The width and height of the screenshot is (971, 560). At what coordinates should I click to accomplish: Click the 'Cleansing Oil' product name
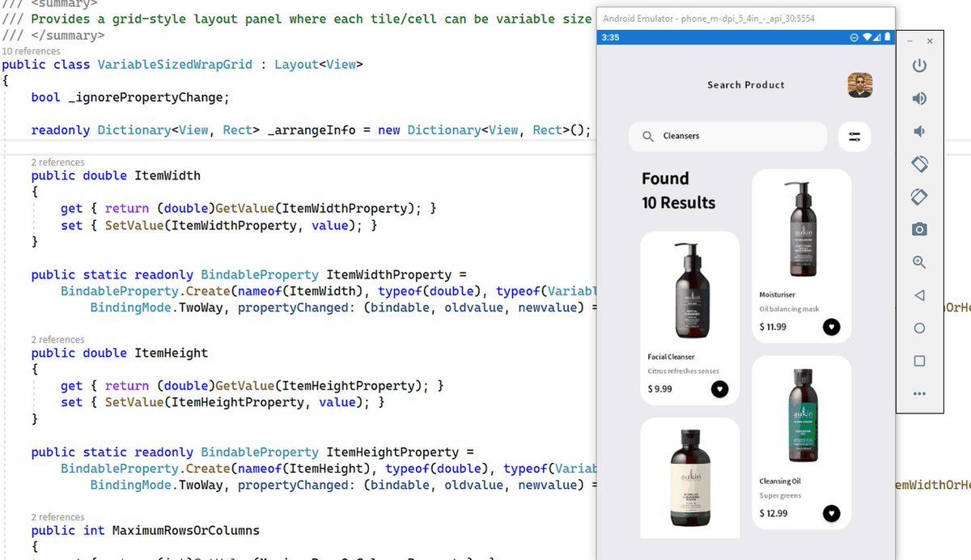tap(780, 482)
